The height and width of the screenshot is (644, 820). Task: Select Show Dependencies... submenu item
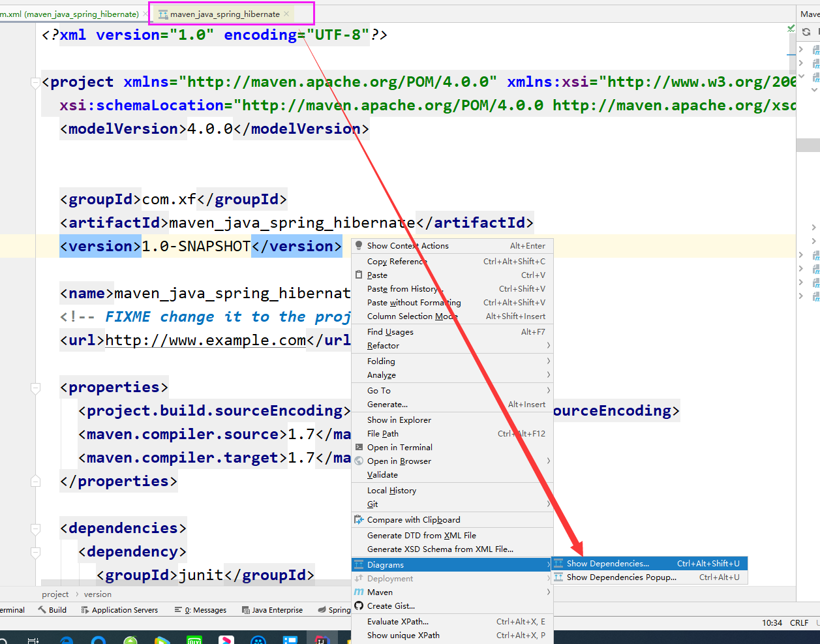(650, 564)
